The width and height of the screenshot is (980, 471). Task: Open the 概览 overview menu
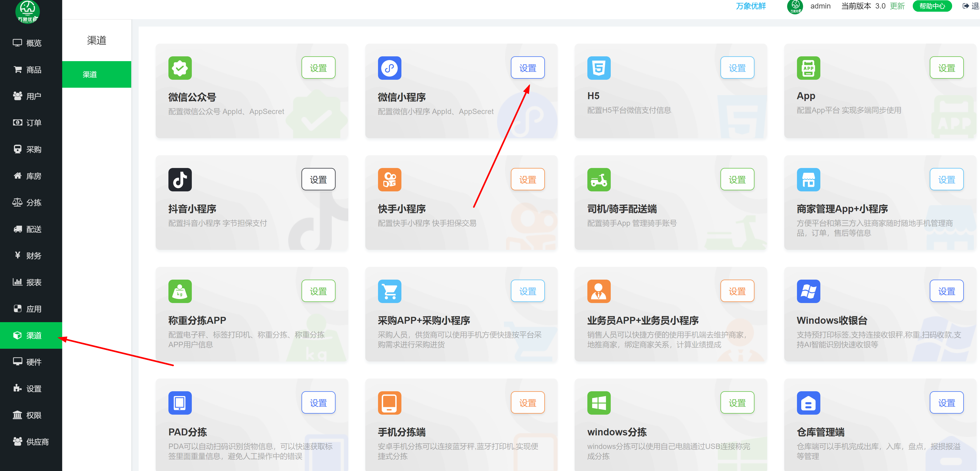pos(31,43)
